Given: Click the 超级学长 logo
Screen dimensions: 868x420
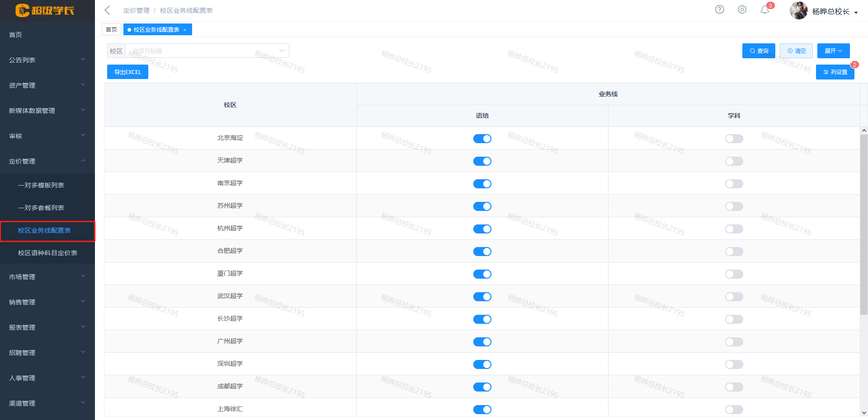Looking at the screenshot, I should click(x=45, y=10).
